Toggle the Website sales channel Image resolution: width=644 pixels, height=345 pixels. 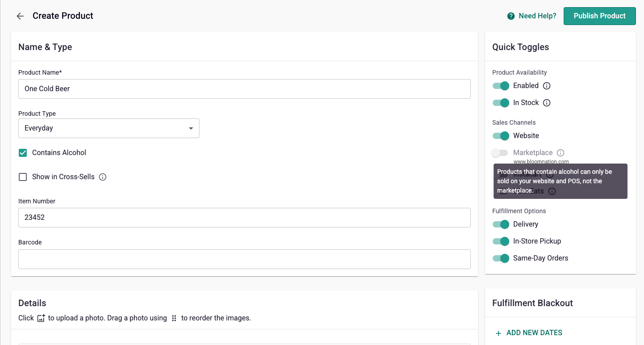click(501, 136)
